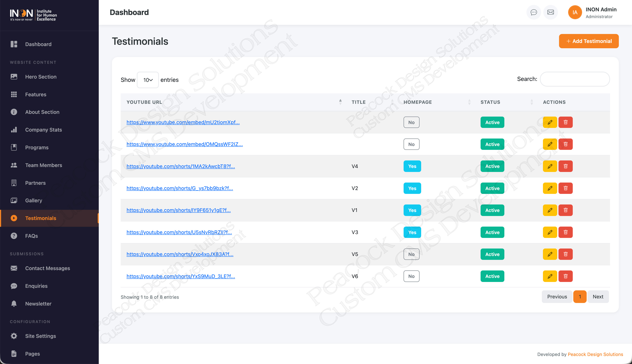Edit the V6 testimonial row
This screenshot has width=632, height=364.
[x=550, y=276]
